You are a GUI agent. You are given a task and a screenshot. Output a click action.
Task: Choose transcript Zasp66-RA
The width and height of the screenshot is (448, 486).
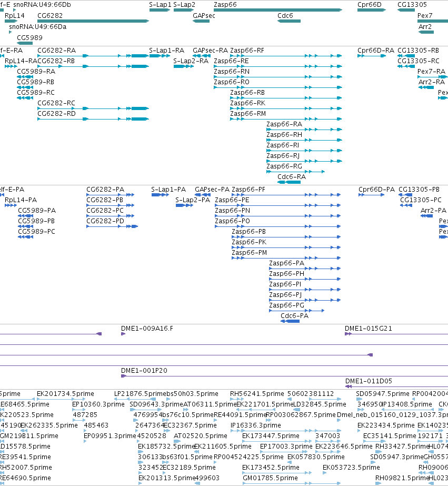(x=304, y=130)
